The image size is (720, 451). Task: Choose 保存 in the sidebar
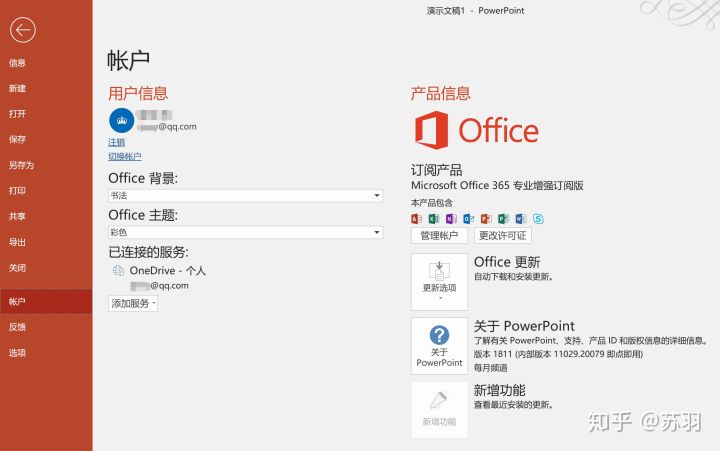pos(17,140)
